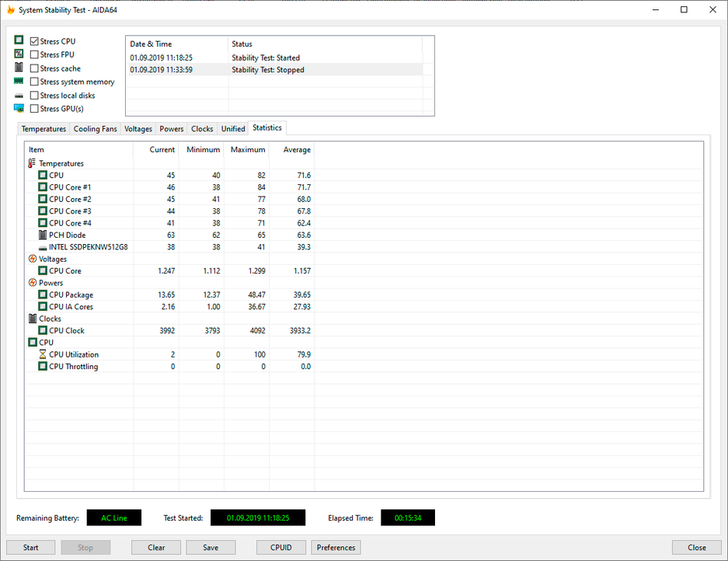Switch to the Cooling Fans tab

96,129
